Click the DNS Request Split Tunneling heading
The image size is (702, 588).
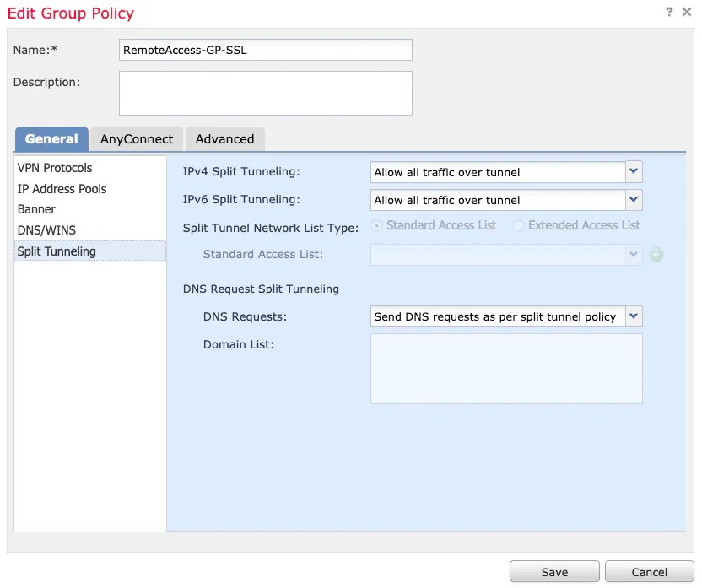[x=261, y=289]
